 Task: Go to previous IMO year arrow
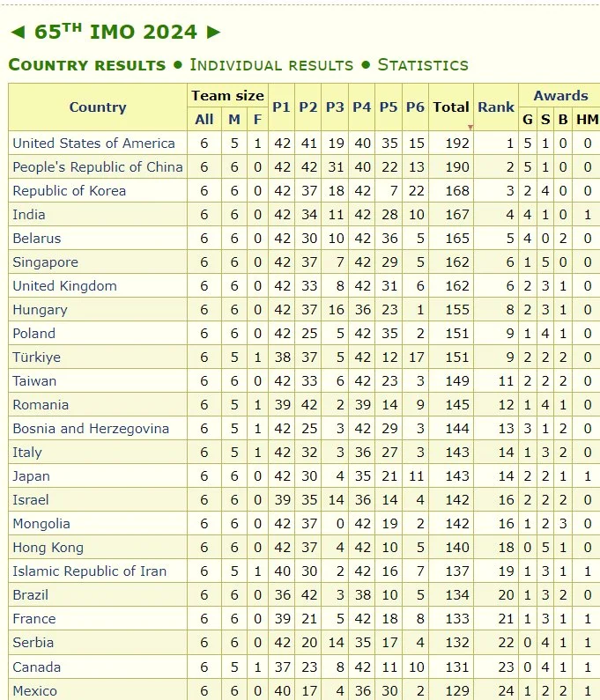(18, 33)
